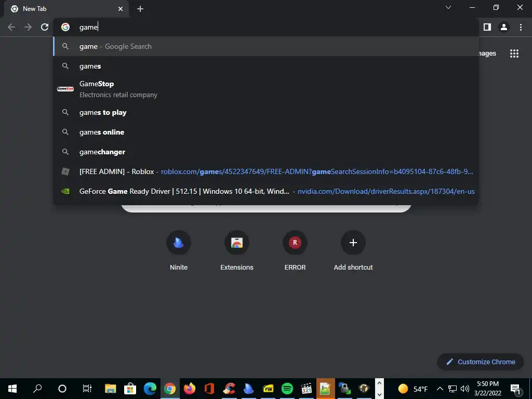Open CCleaner from taskbar
The image size is (532, 399).
pos(229,389)
